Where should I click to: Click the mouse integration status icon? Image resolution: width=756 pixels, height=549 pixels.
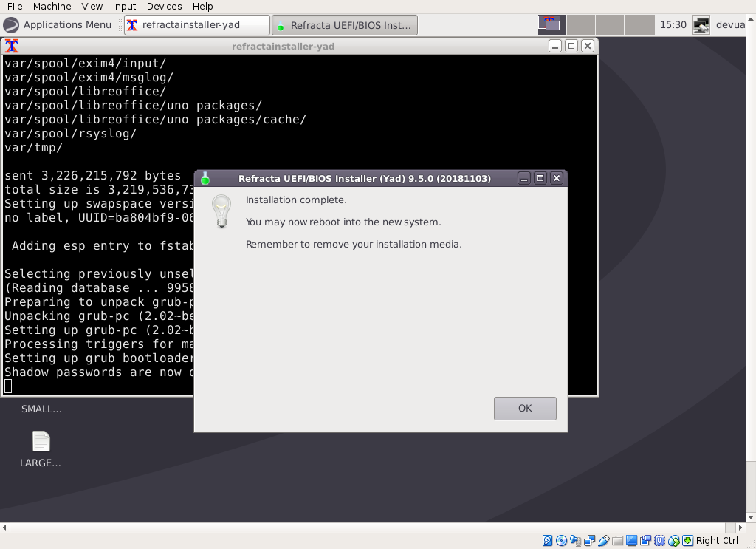(x=674, y=541)
